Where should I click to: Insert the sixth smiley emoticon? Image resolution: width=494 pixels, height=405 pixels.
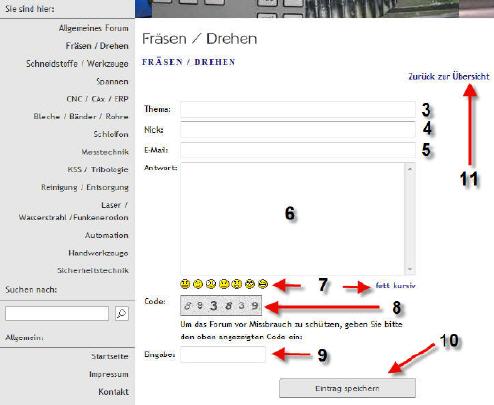250,284
